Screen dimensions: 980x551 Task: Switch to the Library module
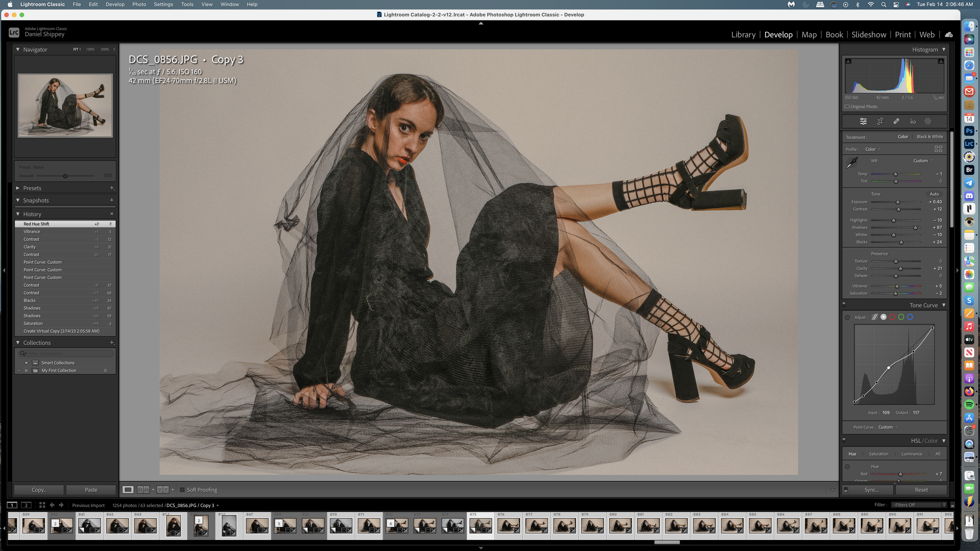tap(743, 34)
